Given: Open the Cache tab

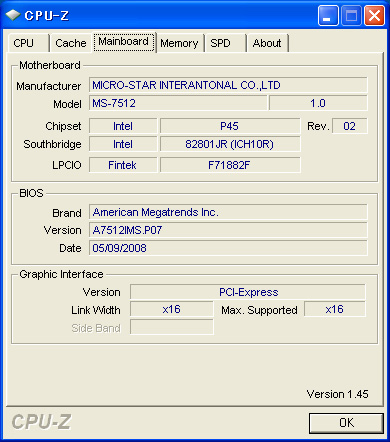Looking at the screenshot, I should pos(71,43).
